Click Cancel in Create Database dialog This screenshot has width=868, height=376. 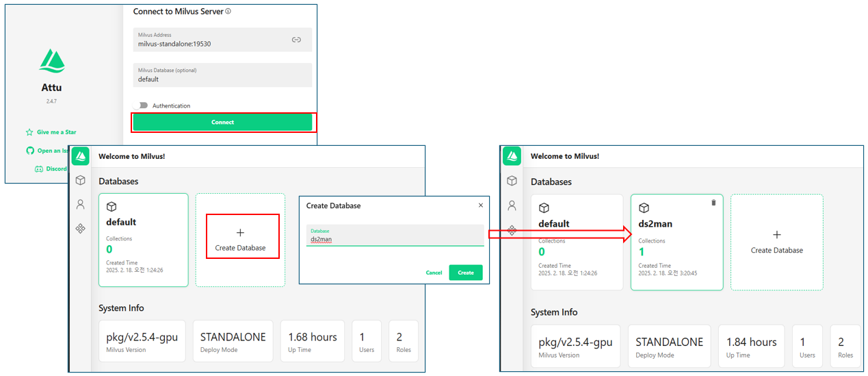coord(434,273)
